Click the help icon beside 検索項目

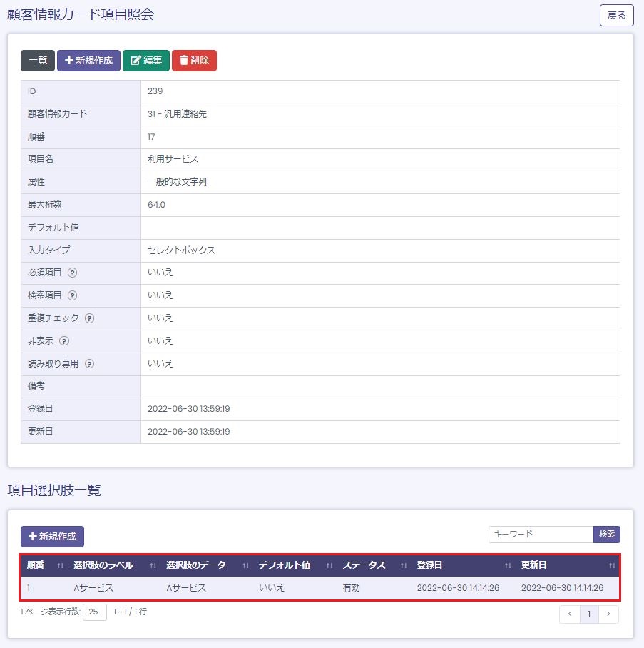tap(72, 295)
